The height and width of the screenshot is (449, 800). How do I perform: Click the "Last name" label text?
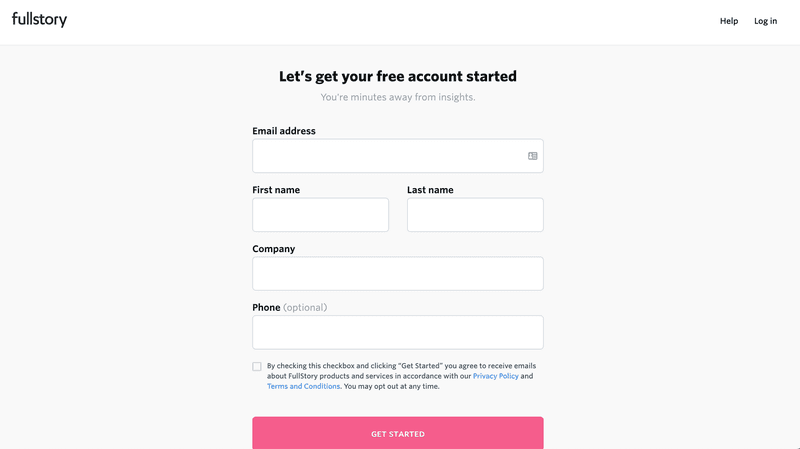430,190
